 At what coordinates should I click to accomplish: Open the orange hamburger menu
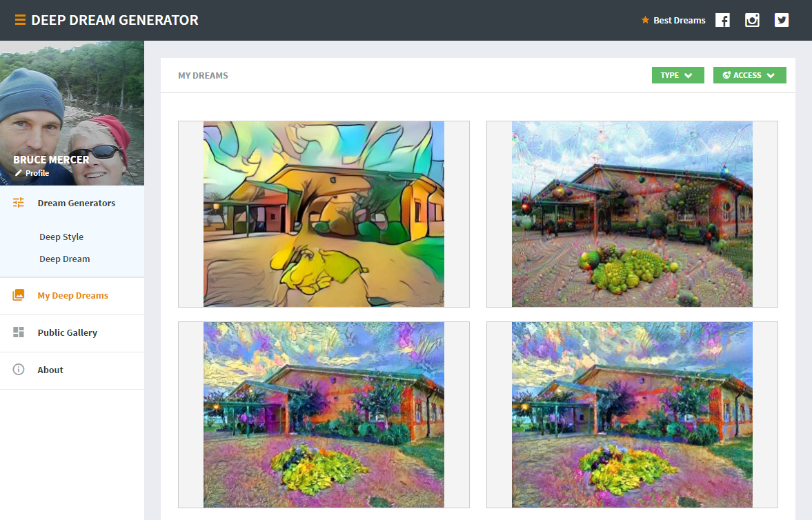tap(20, 20)
